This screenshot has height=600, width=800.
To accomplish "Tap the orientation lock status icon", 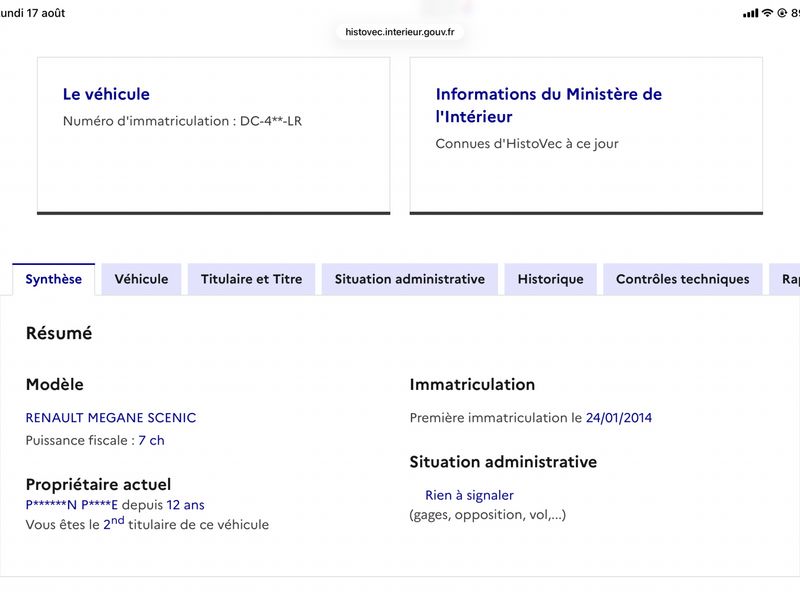I will tap(782, 13).
